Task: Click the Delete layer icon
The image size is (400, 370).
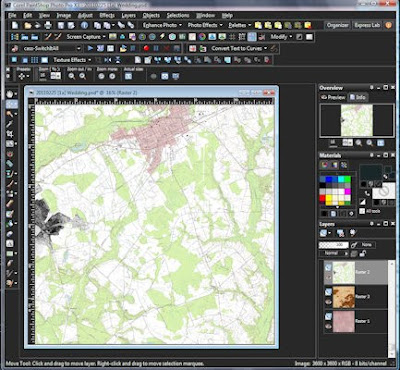Action: click(x=340, y=233)
